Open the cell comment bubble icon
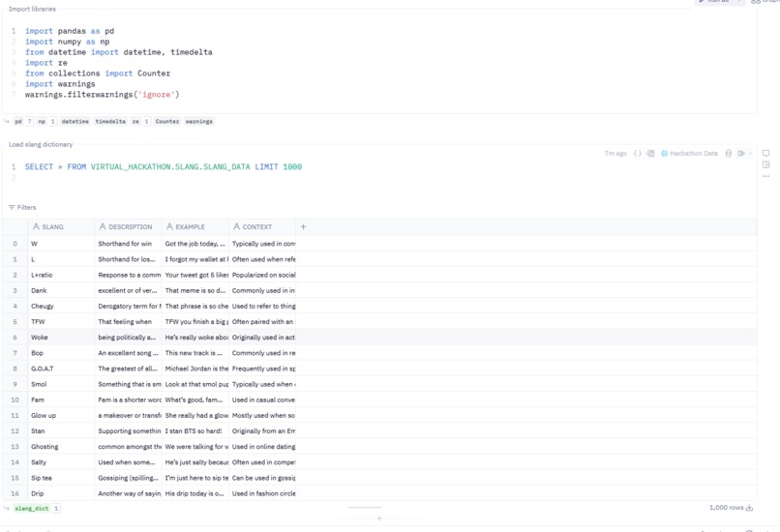 (x=766, y=154)
